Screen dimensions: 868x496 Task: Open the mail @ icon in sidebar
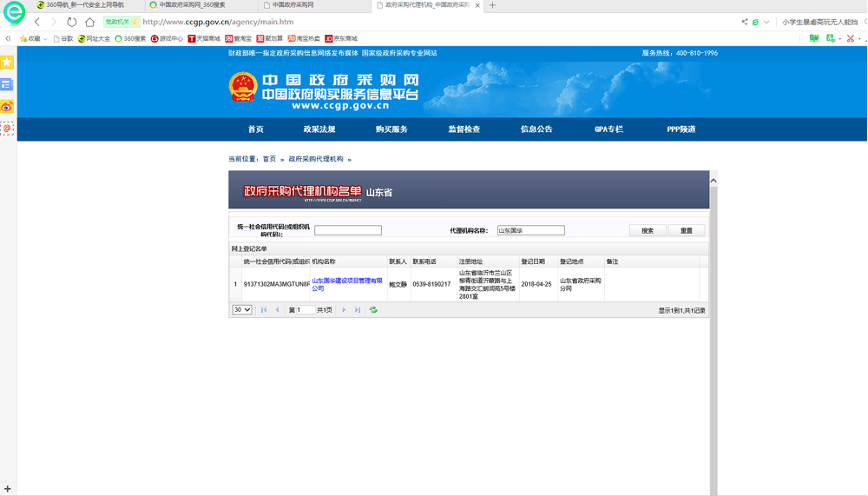7,129
